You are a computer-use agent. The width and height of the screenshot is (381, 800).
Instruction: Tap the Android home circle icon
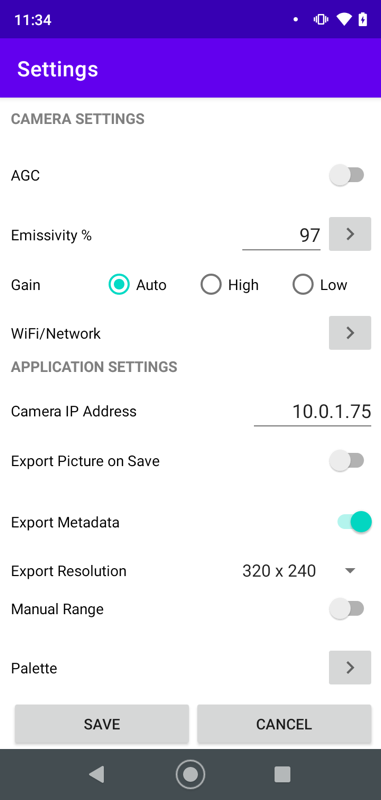(190, 774)
